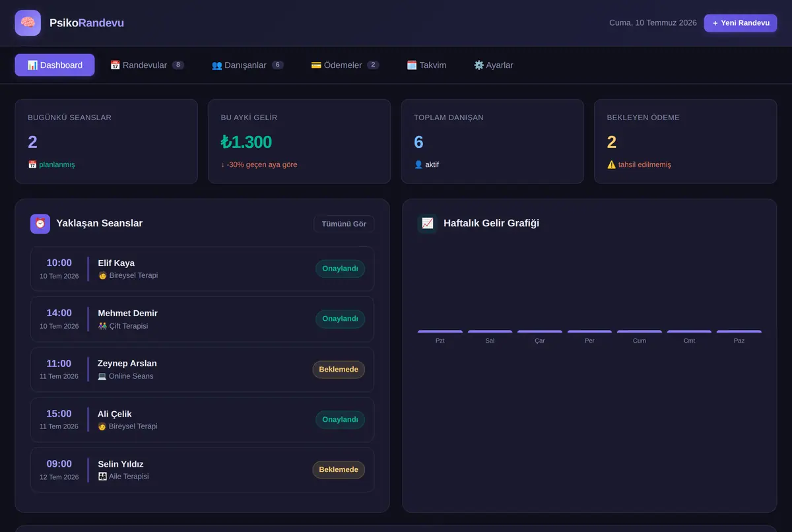Click the date "Cuma, 10 Temmuz 2026"

[x=653, y=23]
